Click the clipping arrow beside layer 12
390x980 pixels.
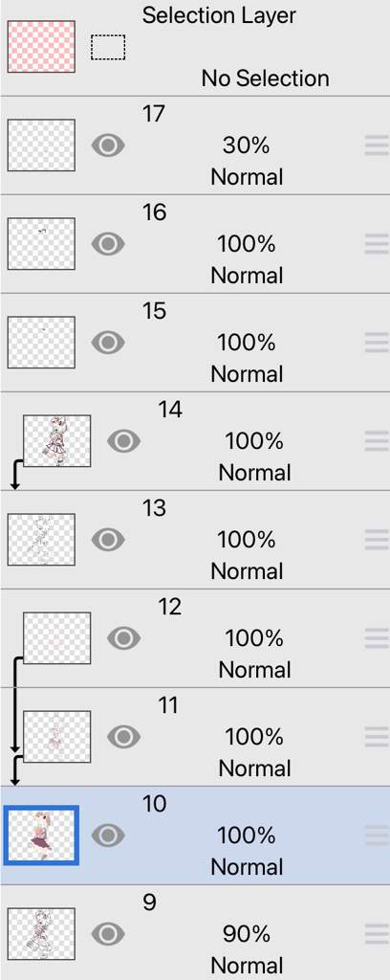click(x=16, y=703)
